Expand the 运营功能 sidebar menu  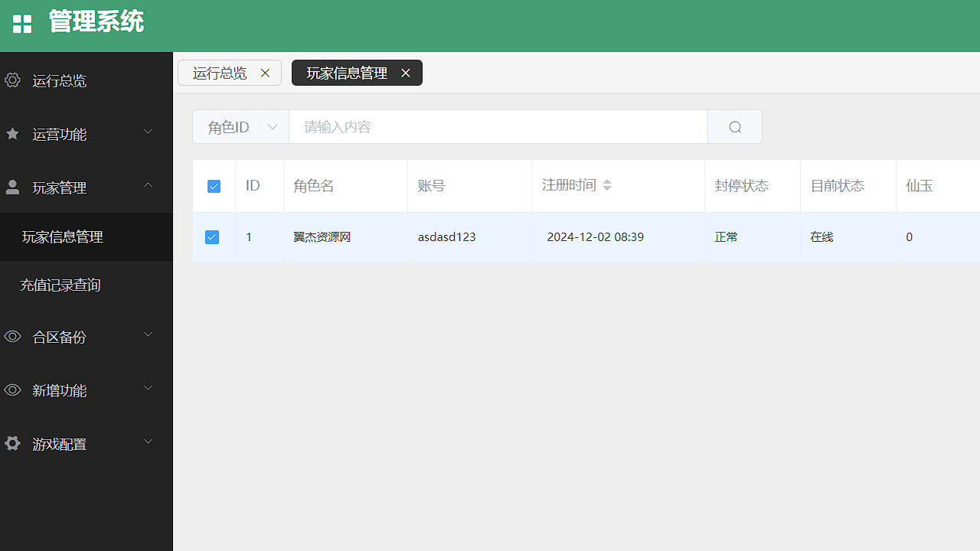tap(60, 133)
